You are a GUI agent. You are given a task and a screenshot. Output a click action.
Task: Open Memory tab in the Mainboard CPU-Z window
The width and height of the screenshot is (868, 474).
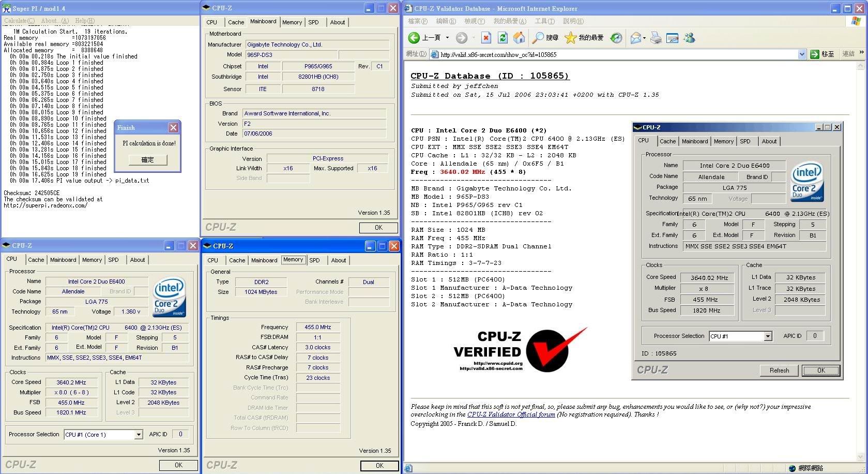click(x=292, y=22)
